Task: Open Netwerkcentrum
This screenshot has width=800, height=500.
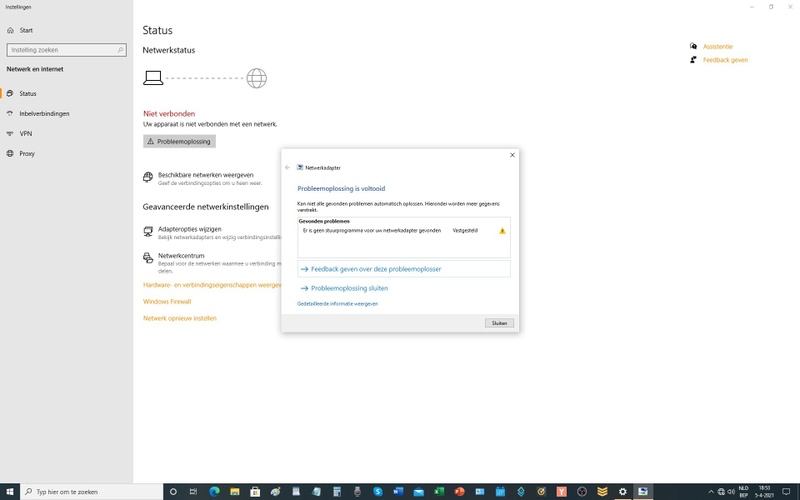Action: pyautogui.click(x=181, y=256)
